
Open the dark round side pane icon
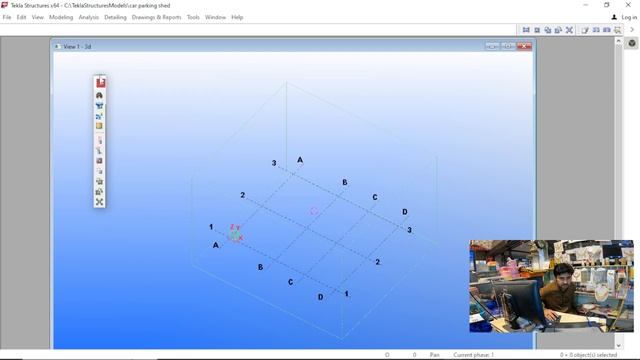pyautogui.click(x=632, y=43)
